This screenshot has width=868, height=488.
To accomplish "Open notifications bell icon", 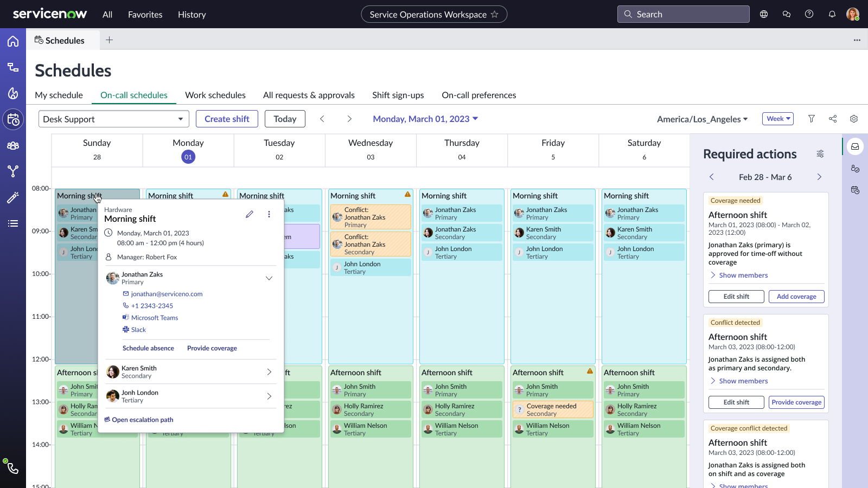I will [x=832, y=14].
